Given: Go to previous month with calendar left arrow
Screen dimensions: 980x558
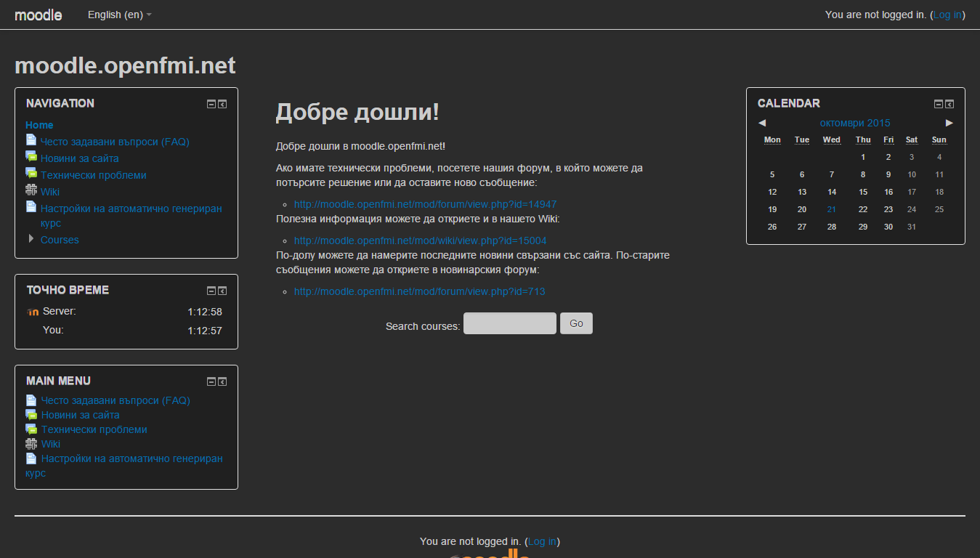Looking at the screenshot, I should click(x=761, y=123).
